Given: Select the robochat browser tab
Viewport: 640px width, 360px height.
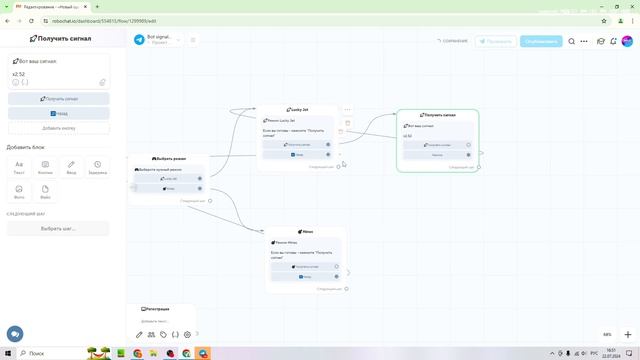Looking at the screenshot, I should coord(51,7).
